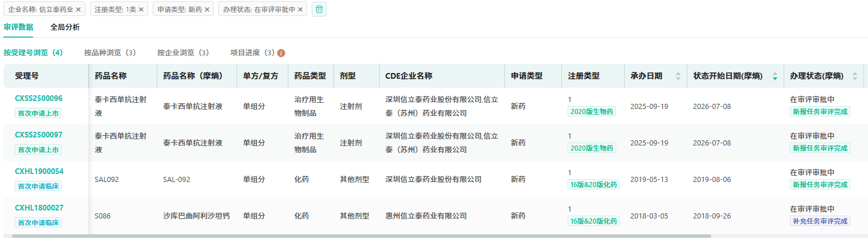Click 补充任务审评完成 status tag
Screen dimensions: 868x247
(820, 221)
